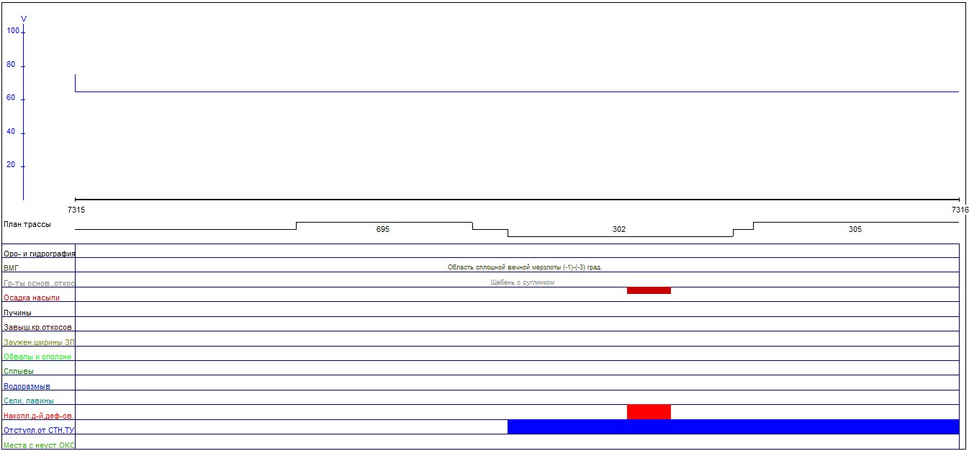Click the 'Оро- и гидрография' row label

[39, 253]
